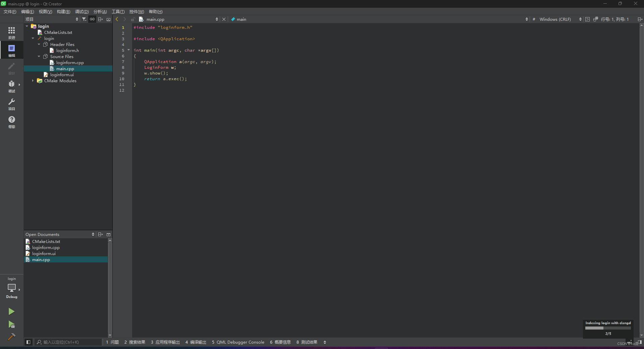Select loginform.ui in the project tree

pos(62,74)
